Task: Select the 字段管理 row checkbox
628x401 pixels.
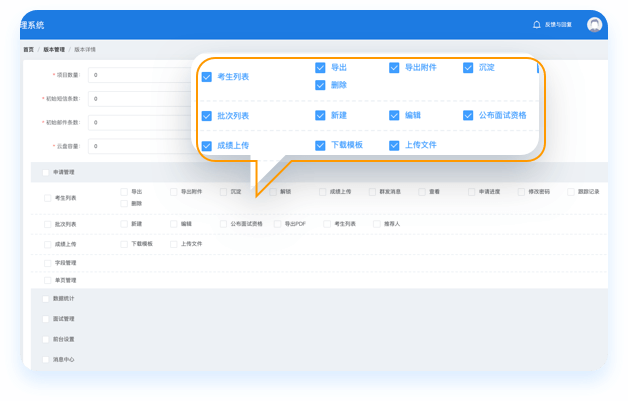Action: (x=47, y=262)
